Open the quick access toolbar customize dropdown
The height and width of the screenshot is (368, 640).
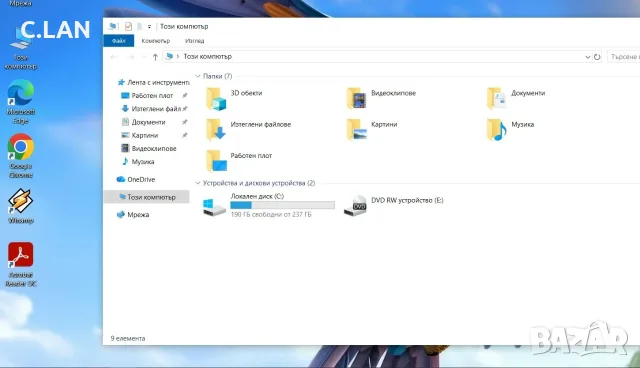point(149,27)
